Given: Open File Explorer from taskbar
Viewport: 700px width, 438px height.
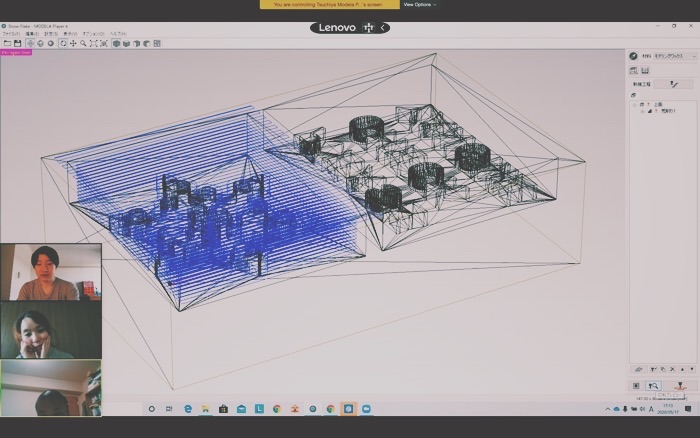Looking at the screenshot, I should click(205, 409).
